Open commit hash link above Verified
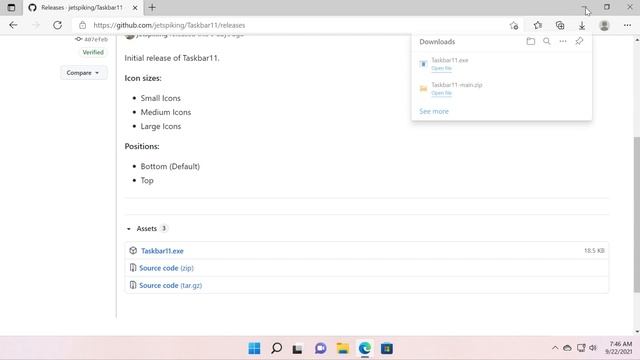Screen dimensions: 640x360 click(x=96, y=39)
